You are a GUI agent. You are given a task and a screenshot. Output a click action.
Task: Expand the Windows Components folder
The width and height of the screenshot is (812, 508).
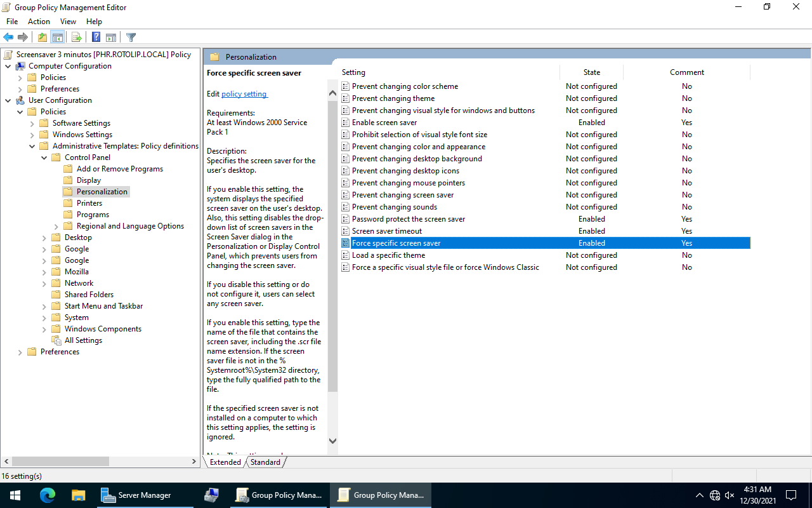point(44,329)
